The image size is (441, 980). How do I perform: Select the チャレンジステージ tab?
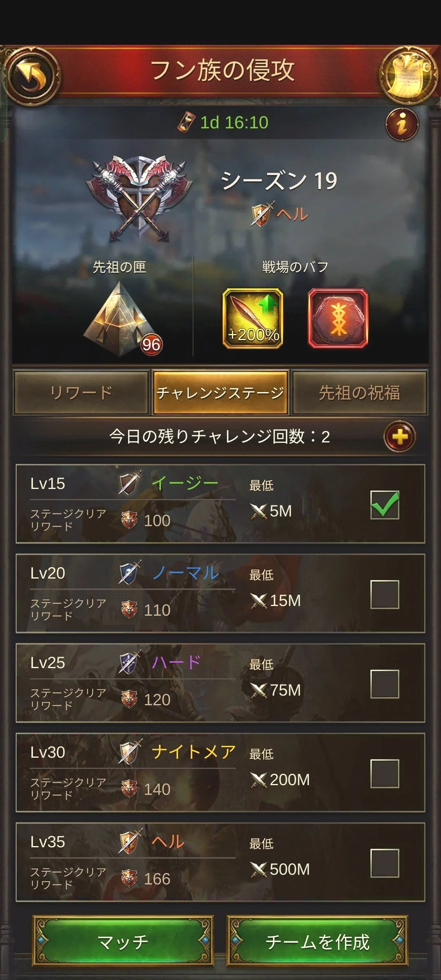pyautogui.click(x=220, y=392)
